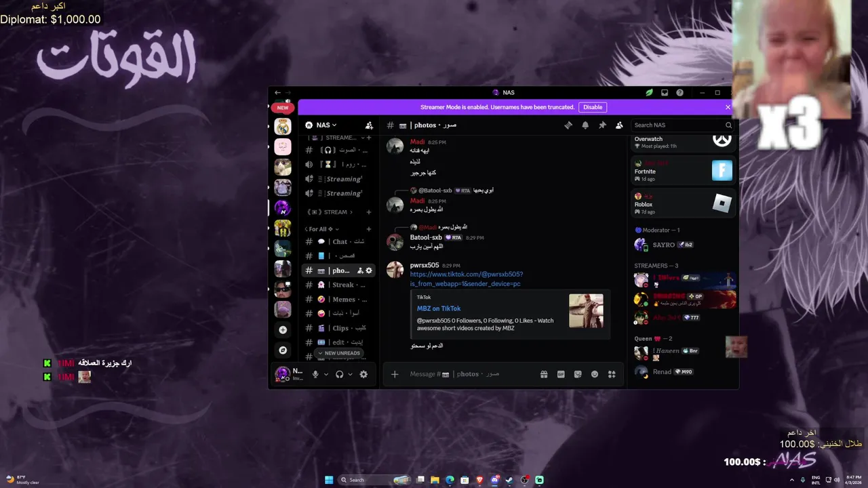Jump to NEW UNREADS pill
868x488 pixels.
(339, 353)
